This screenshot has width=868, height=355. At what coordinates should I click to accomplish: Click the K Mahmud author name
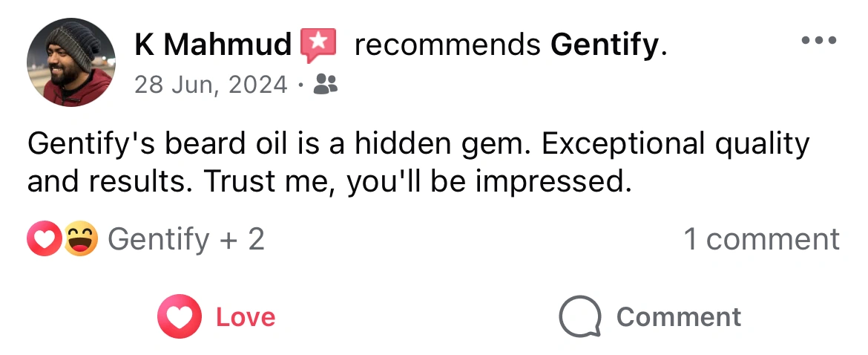tap(213, 46)
